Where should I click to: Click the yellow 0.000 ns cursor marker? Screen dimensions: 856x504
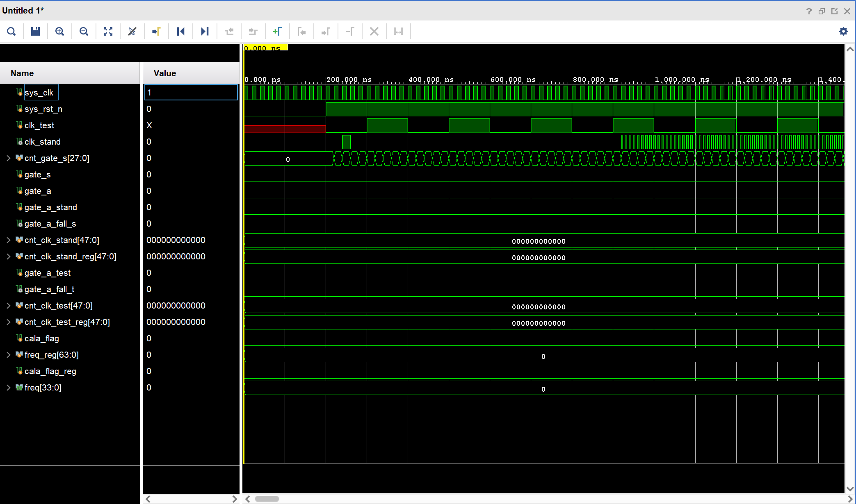pyautogui.click(x=265, y=48)
